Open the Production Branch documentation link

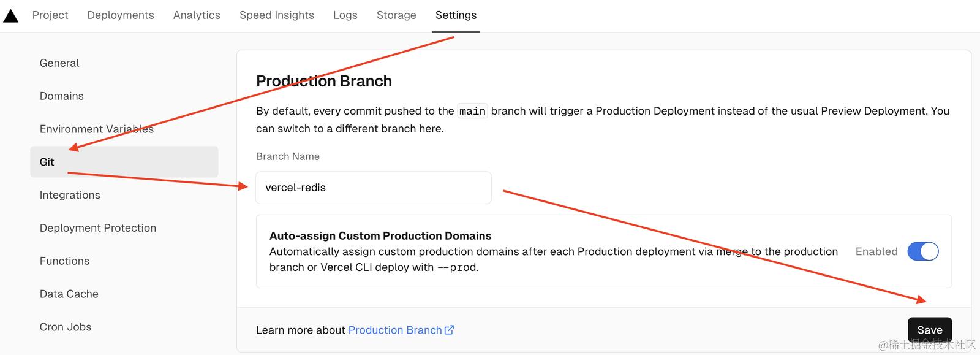[395, 330]
